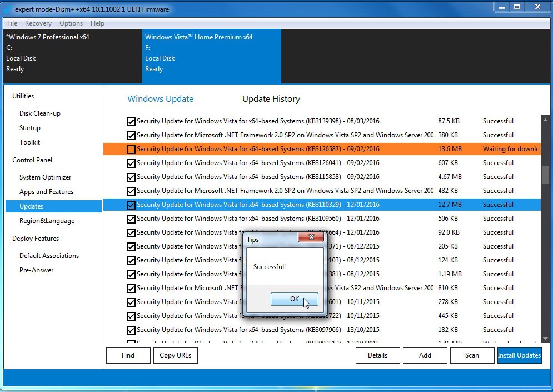Open the File menu
The height and width of the screenshot is (392, 553).
coord(12,23)
